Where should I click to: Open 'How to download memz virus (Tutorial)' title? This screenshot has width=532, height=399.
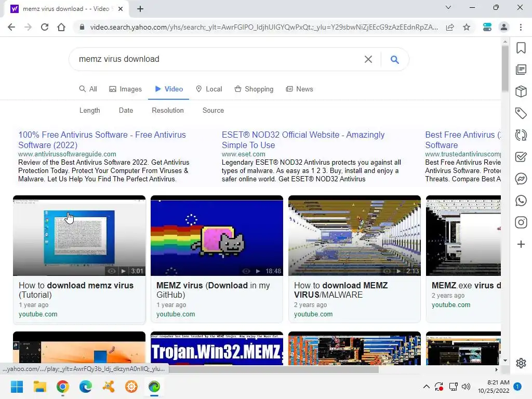pyautogui.click(x=76, y=290)
